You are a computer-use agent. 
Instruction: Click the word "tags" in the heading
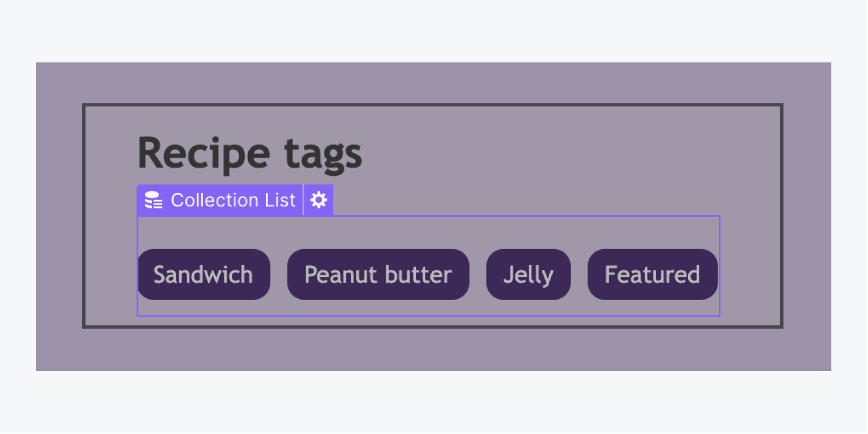[323, 154]
